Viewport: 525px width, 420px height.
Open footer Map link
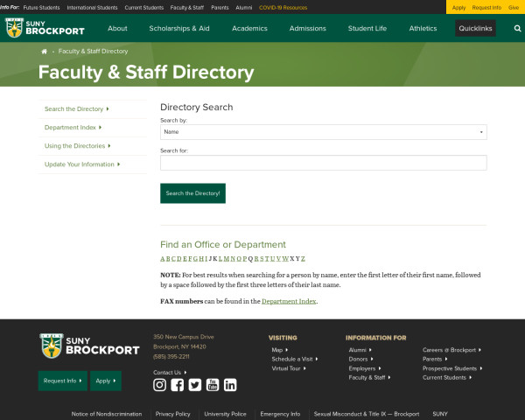click(x=280, y=350)
